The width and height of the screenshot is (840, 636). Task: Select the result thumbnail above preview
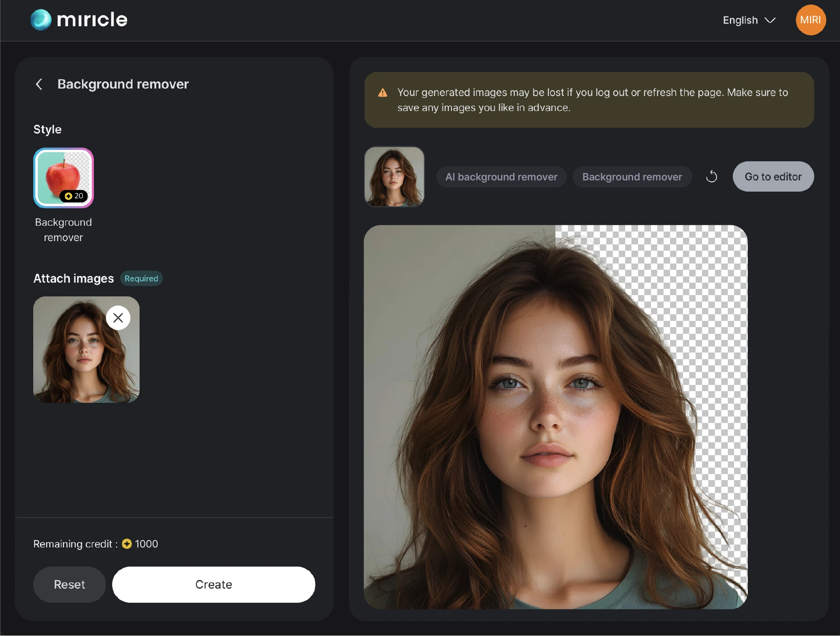394,177
